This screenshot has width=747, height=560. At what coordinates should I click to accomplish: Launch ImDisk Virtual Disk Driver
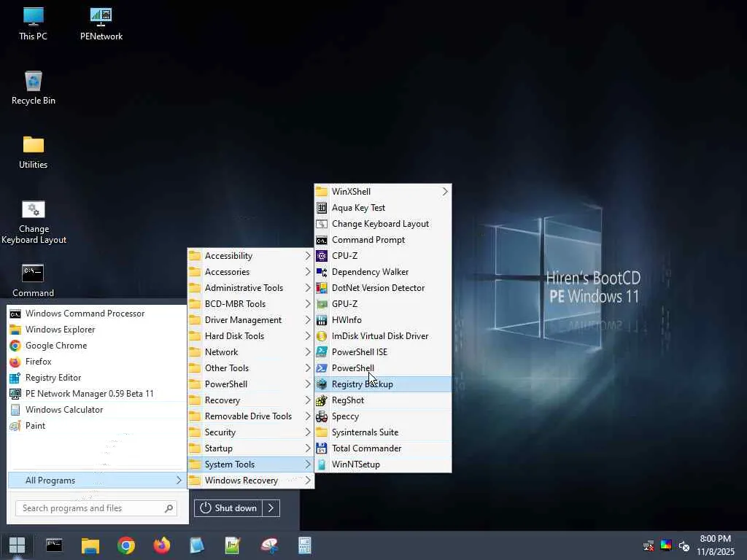coord(382,335)
